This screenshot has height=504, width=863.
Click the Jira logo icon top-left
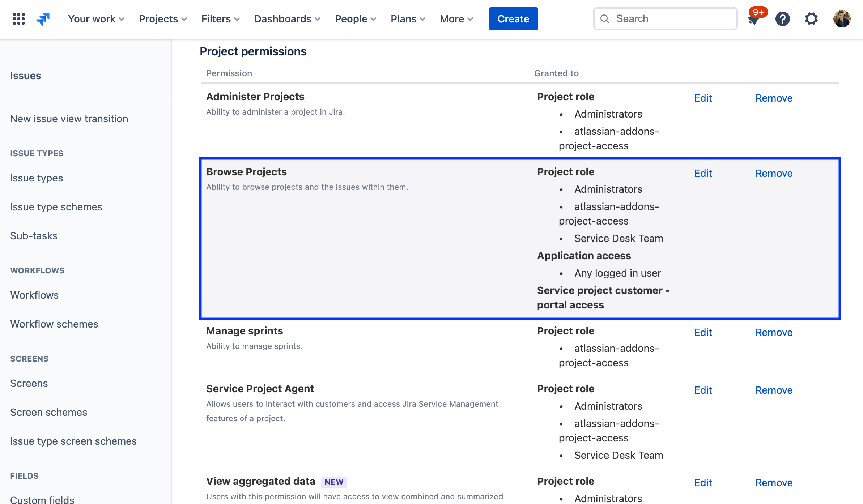(x=44, y=18)
